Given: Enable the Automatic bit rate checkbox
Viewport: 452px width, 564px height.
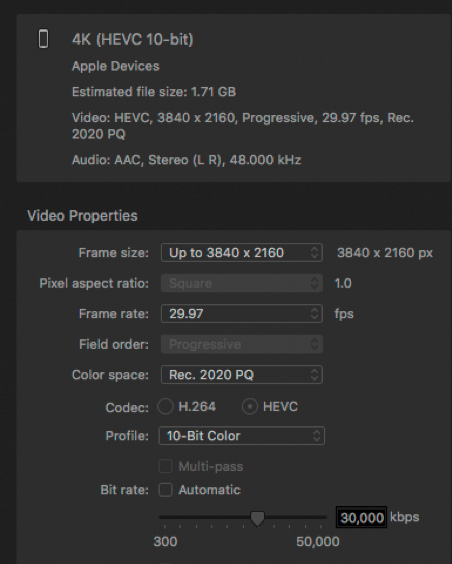Looking at the screenshot, I should [165, 490].
